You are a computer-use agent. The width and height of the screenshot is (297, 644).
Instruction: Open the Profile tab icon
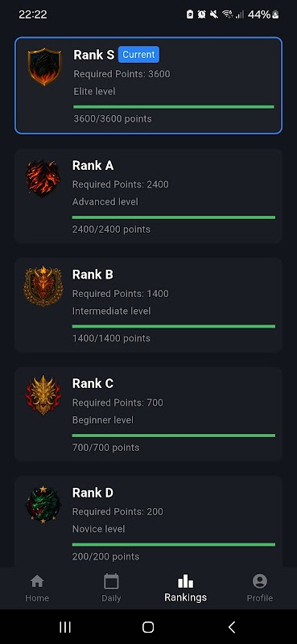(260, 581)
